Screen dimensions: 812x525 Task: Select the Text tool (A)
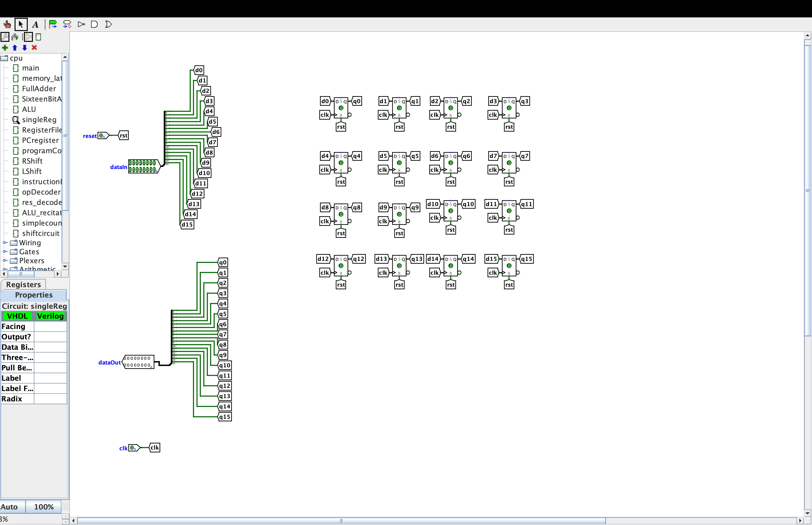point(35,24)
